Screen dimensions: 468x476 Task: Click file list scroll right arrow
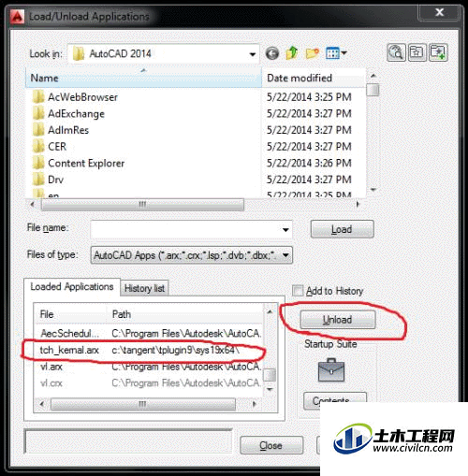pyautogui.click(x=358, y=205)
